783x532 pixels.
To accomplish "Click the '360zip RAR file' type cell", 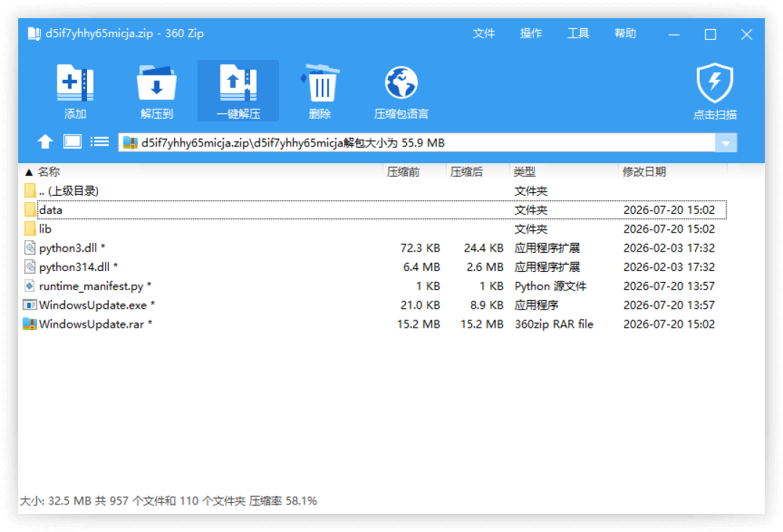I will (x=554, y=324).
